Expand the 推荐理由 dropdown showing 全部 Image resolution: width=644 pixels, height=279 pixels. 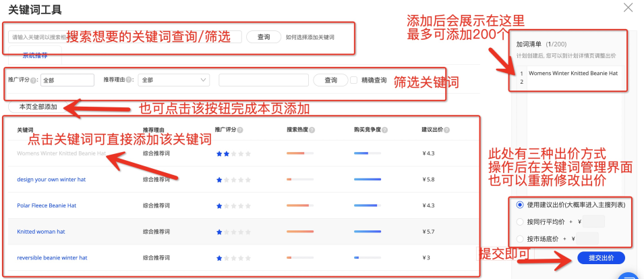[x=174, y=80]
